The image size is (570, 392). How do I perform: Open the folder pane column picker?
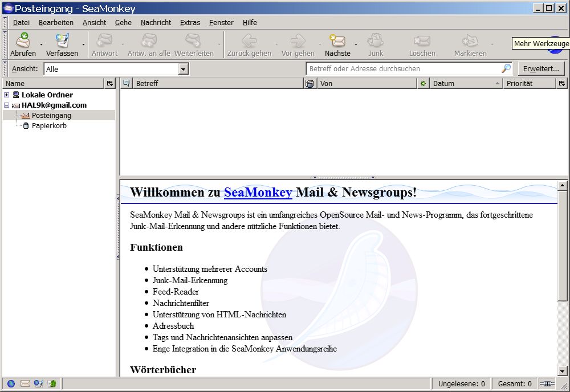(x=110, y=84)
